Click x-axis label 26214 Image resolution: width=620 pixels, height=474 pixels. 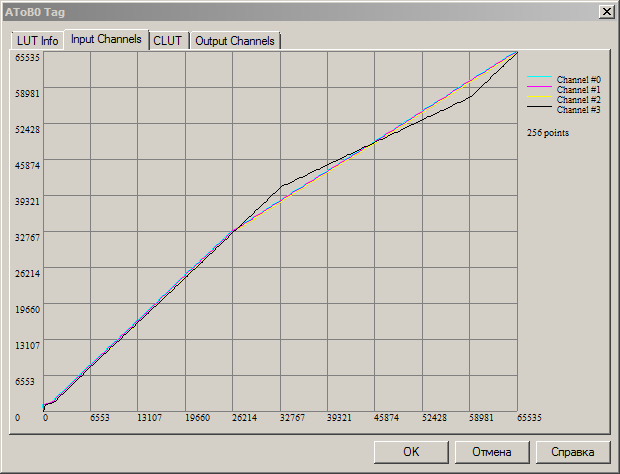[244, 417]
